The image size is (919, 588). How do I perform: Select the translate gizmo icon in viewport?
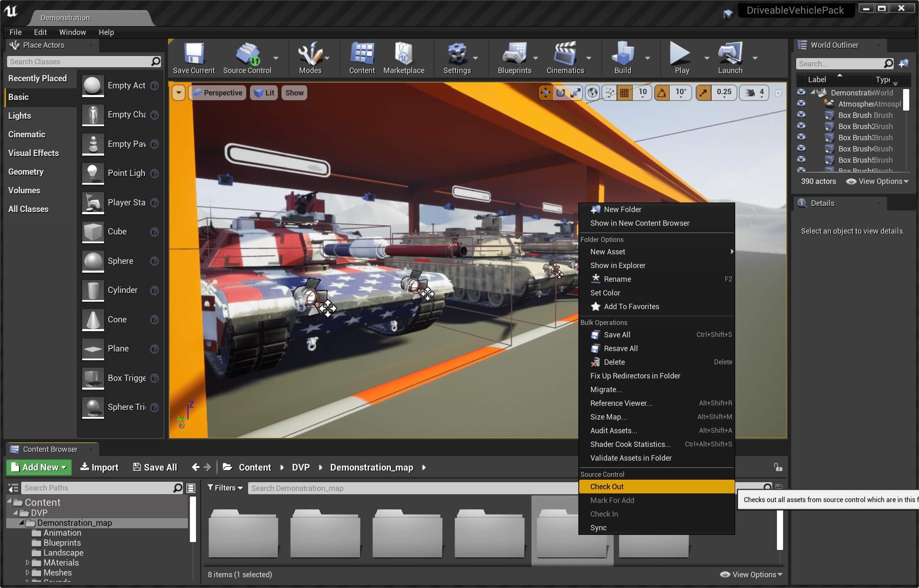pos(545,93)
